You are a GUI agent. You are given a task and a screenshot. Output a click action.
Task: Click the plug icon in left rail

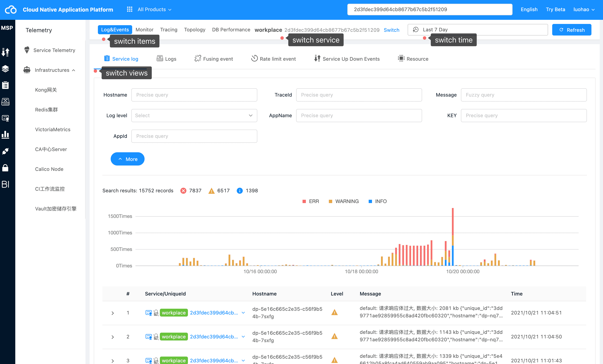click(5, 151)
